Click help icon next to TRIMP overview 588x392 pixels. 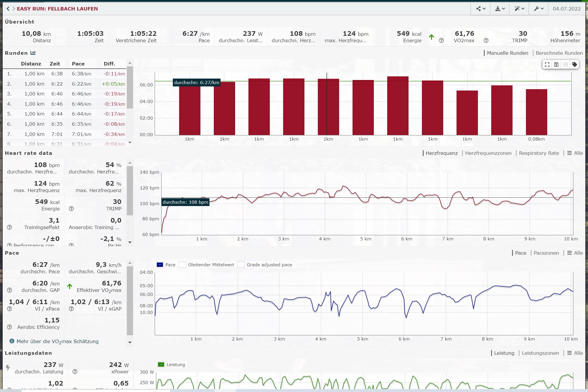click(x=486, y=40)
